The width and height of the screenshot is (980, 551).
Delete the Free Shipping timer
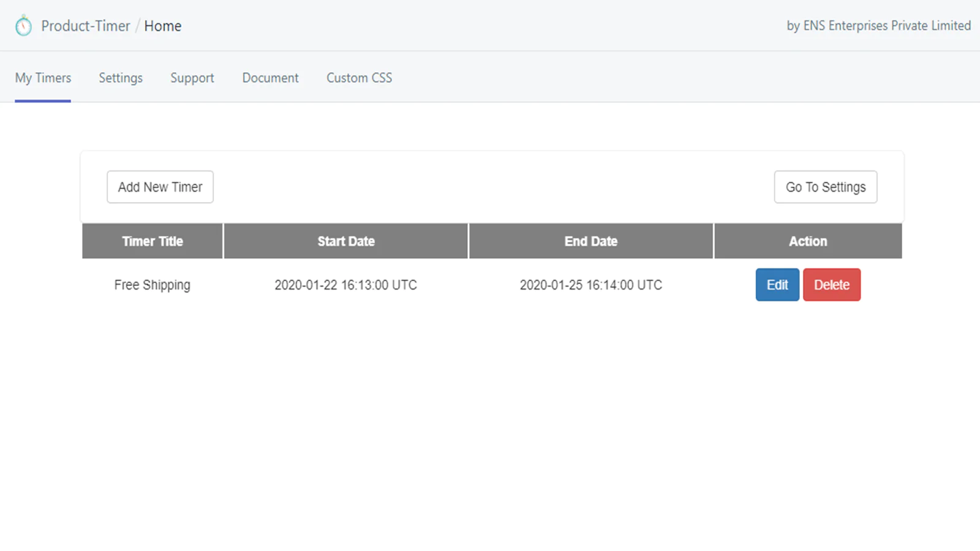coord(831,285)
